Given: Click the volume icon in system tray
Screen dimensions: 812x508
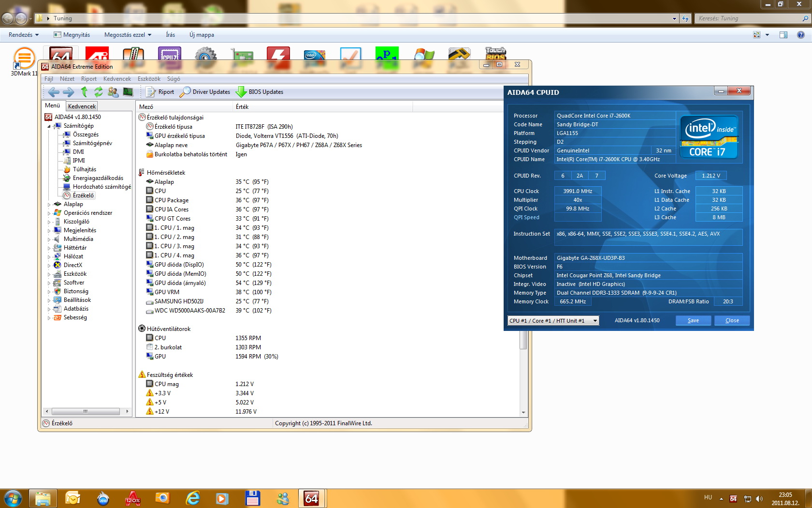Looking at the screenshot, I should pyautogui.click(x=759, y=499).
